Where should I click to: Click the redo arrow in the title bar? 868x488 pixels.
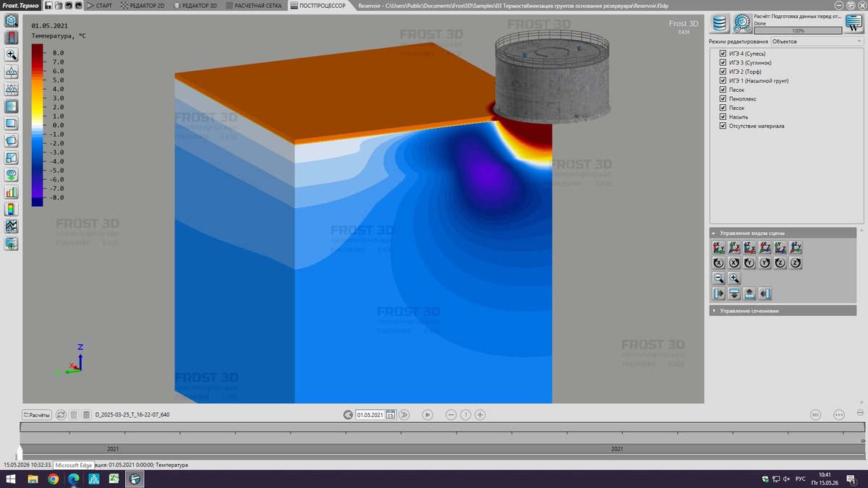click(x=78, y=5)
